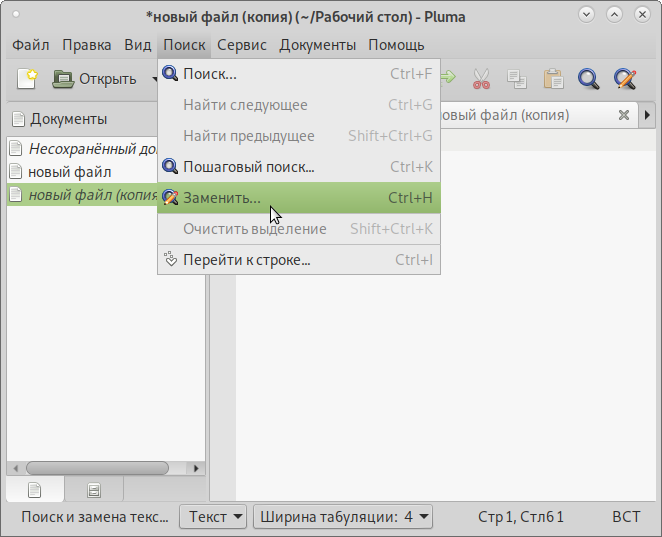Click the copy icon in toolbar
This screenshot has height=537, width=662.
[516, 79]
